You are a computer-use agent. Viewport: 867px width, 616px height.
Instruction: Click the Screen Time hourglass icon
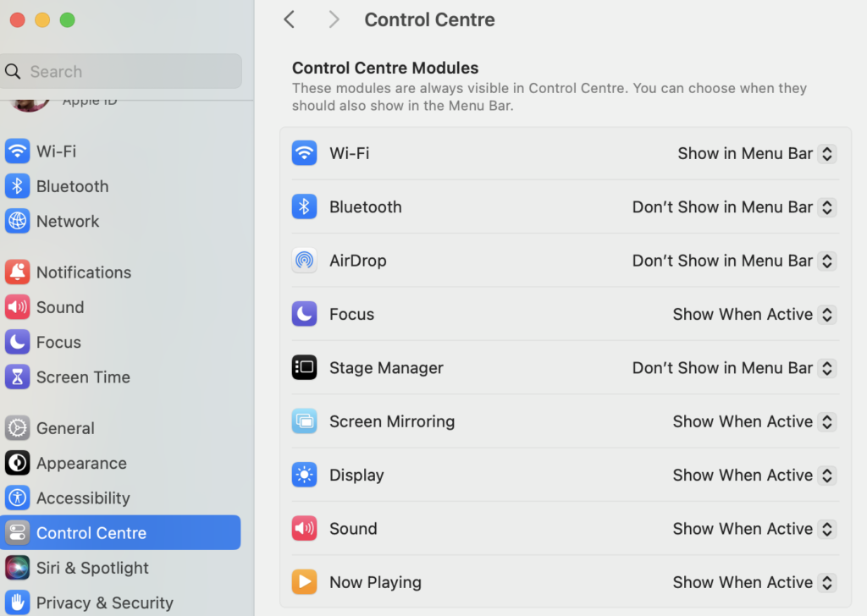(17, 377)
